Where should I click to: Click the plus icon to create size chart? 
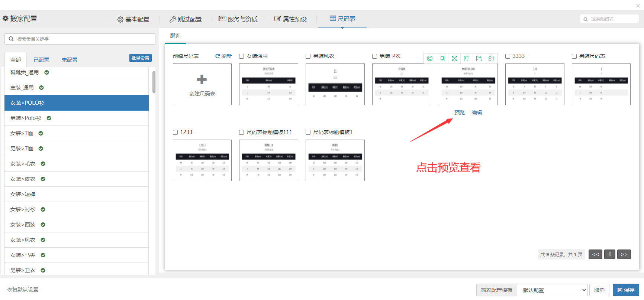click(202, 79)
